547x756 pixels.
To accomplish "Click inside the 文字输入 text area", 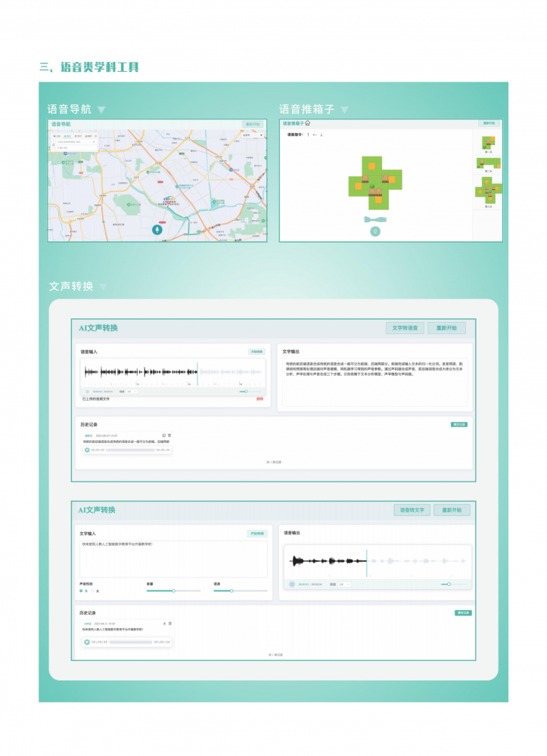I will tap(173, 559).
